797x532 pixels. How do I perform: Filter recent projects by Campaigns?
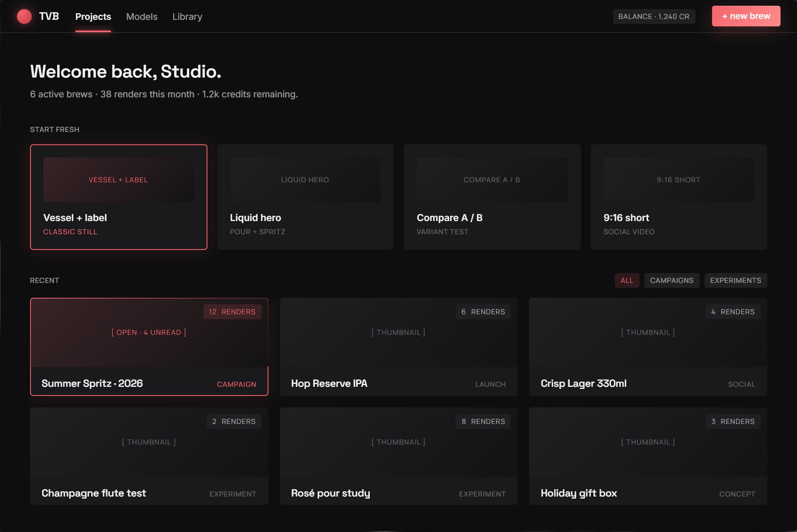pos(672,280)
